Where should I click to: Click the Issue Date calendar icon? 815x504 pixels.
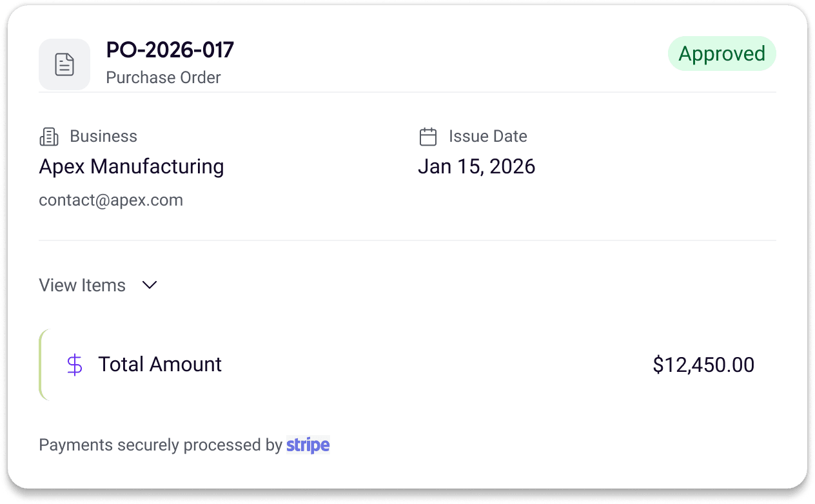click(x=428, y=137)
